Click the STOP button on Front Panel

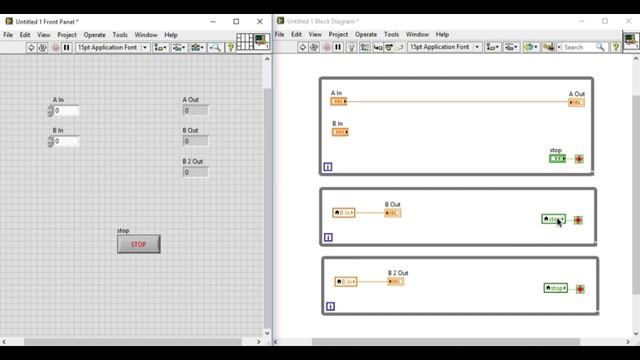click(139, 244)
